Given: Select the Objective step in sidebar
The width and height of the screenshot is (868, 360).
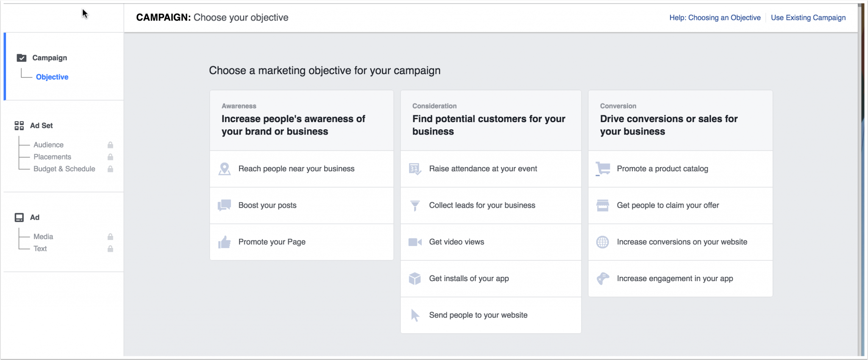Looking at the screenshot, I should [52, 77].
